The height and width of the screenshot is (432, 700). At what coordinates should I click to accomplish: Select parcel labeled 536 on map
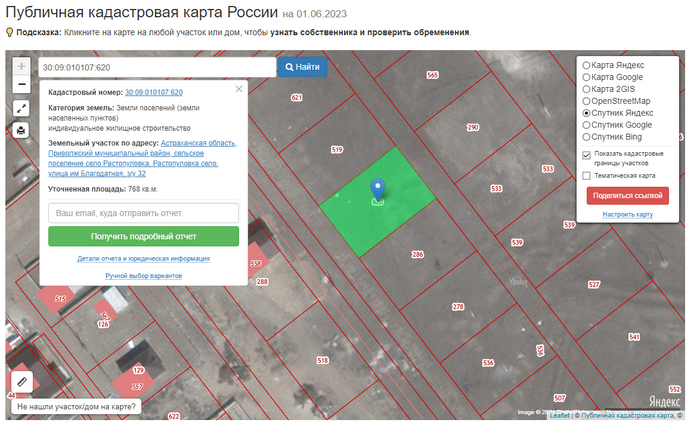488,363
